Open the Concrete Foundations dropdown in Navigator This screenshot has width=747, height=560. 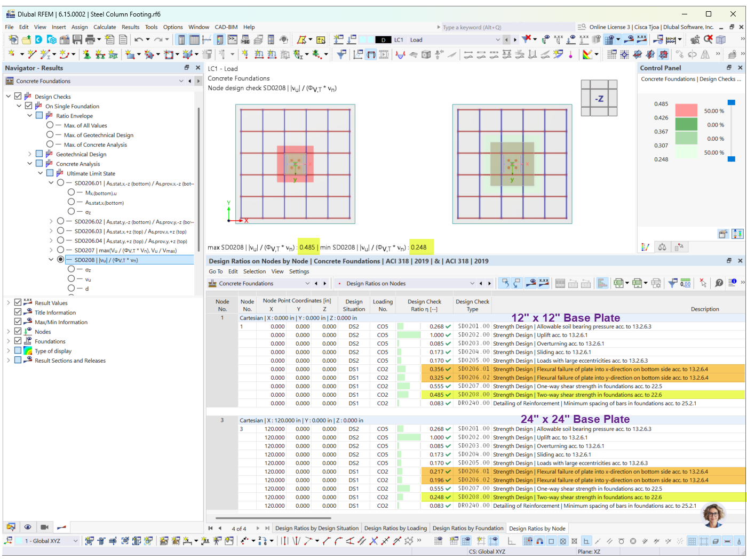pyautogui.click(x=181, y=81)
